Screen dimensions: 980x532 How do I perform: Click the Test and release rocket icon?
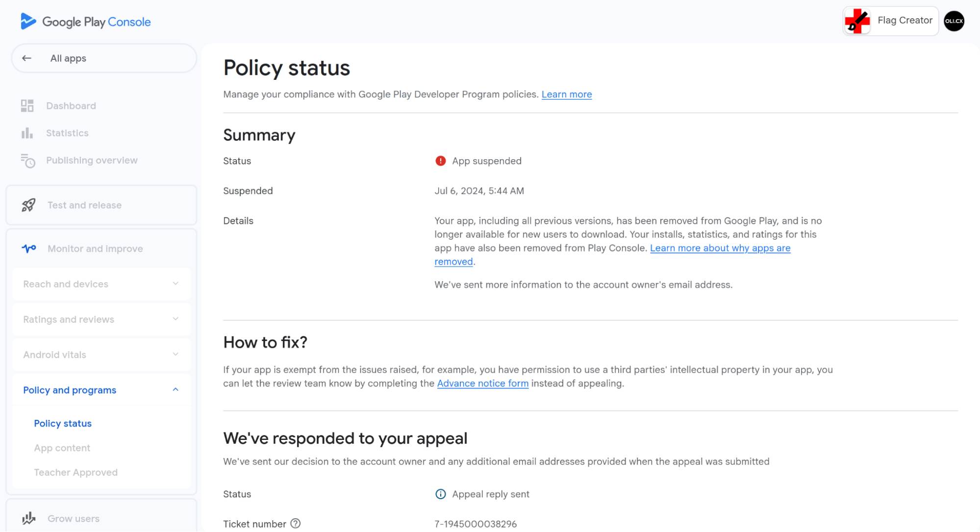pos(28,205)
